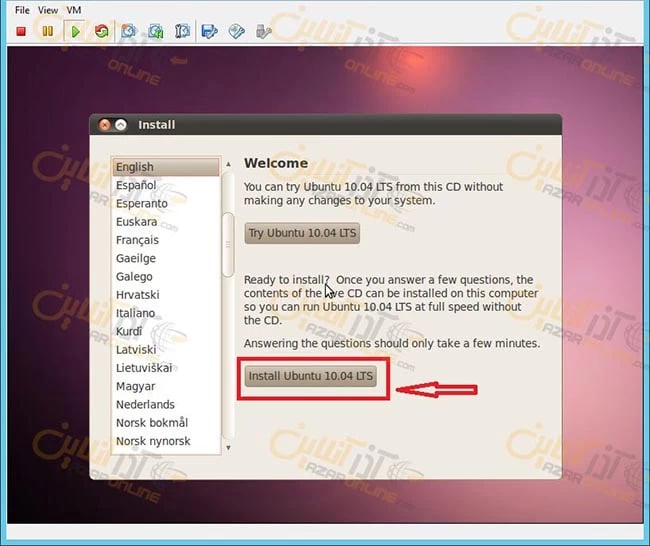Select Magyar in the language list
The width and height of the screenshot is (650, 546).
coord(166,386)
